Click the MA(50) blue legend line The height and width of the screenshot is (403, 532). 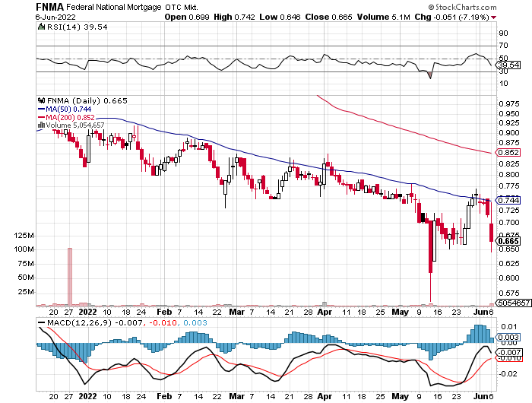click(x=41, y=109)
